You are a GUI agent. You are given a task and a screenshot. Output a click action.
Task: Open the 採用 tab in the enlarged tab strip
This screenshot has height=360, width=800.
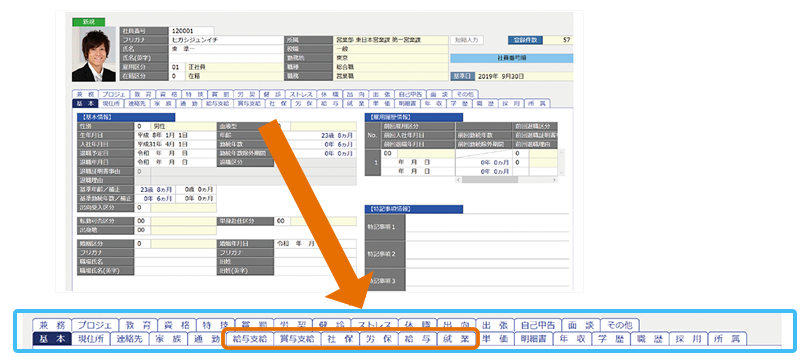688,339
